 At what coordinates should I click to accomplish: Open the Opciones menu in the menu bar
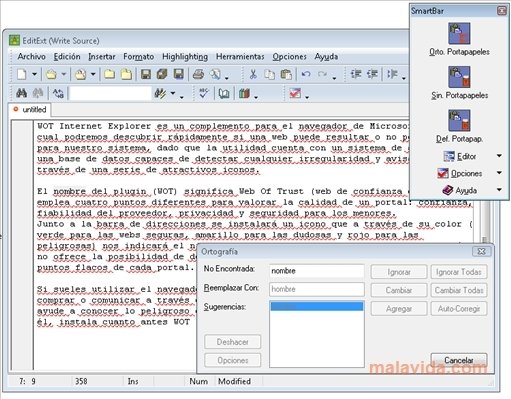point(289,57)
